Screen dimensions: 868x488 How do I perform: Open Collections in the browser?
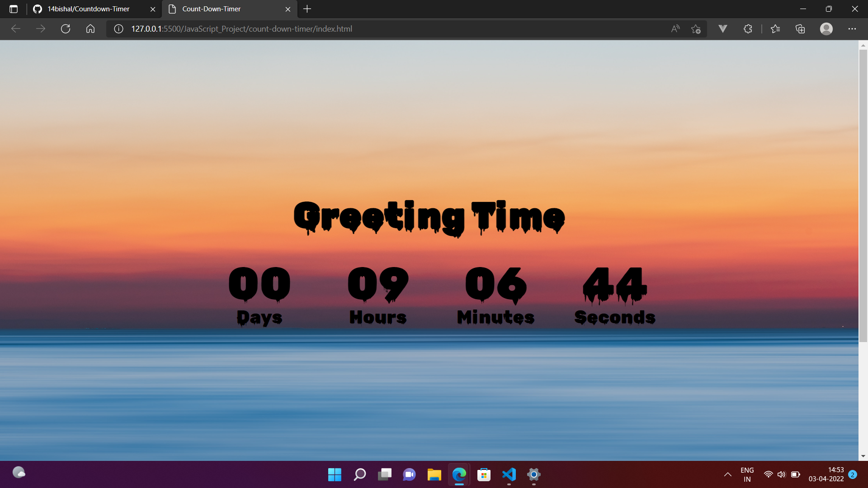pos(800,28)
